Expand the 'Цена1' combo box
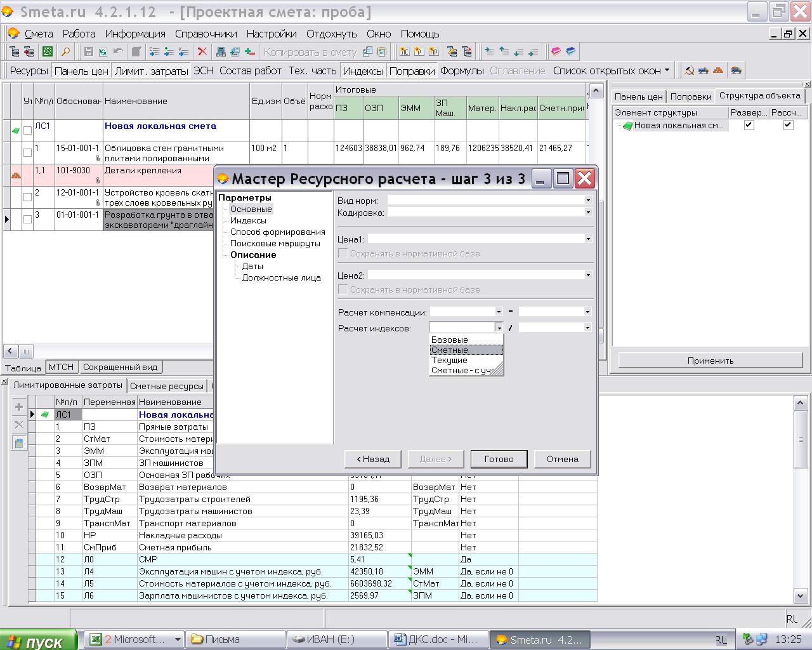This screenshot has height=650, width=812. pos(588,239)
